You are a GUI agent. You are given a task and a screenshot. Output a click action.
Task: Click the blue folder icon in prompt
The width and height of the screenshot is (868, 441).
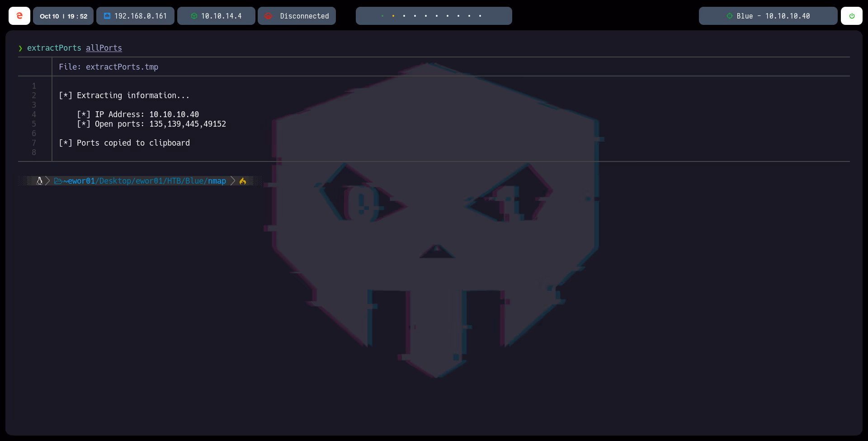click(x=58, y=181)
